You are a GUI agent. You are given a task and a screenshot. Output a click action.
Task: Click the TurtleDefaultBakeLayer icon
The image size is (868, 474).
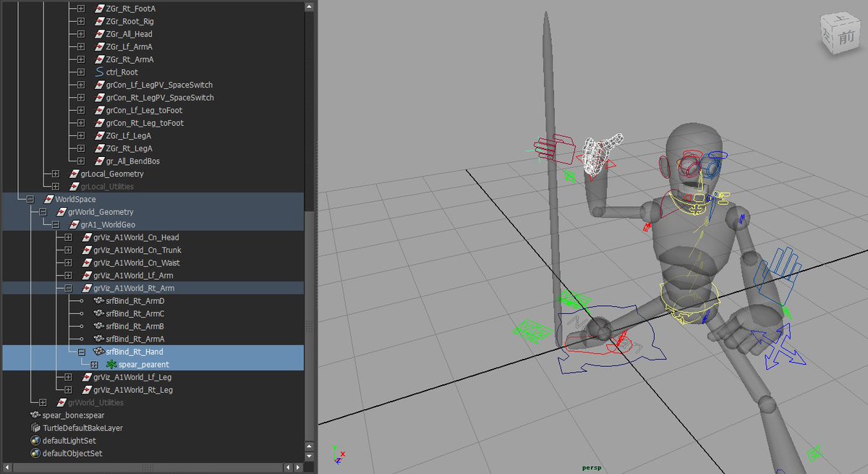coord(35,428)
